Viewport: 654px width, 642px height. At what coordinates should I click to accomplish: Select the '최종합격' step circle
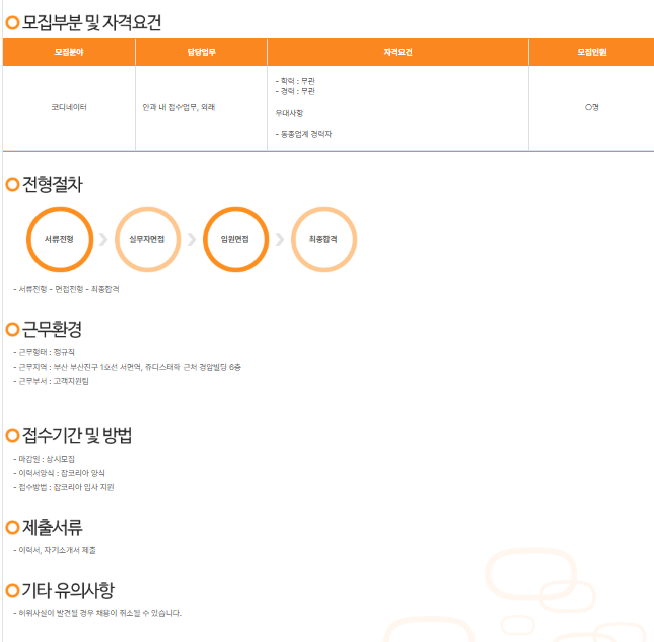coord(324,239)
